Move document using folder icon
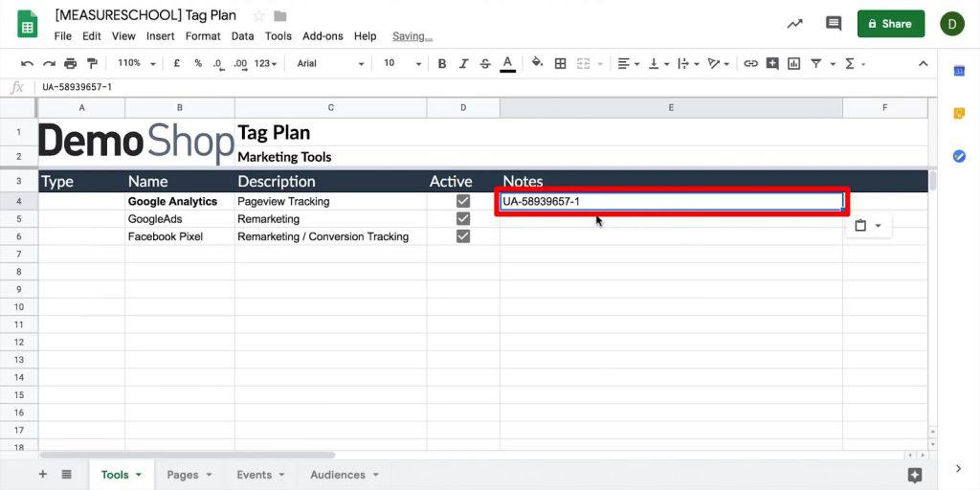The height and width of the screenshot is (490, 980). (280, 15)
